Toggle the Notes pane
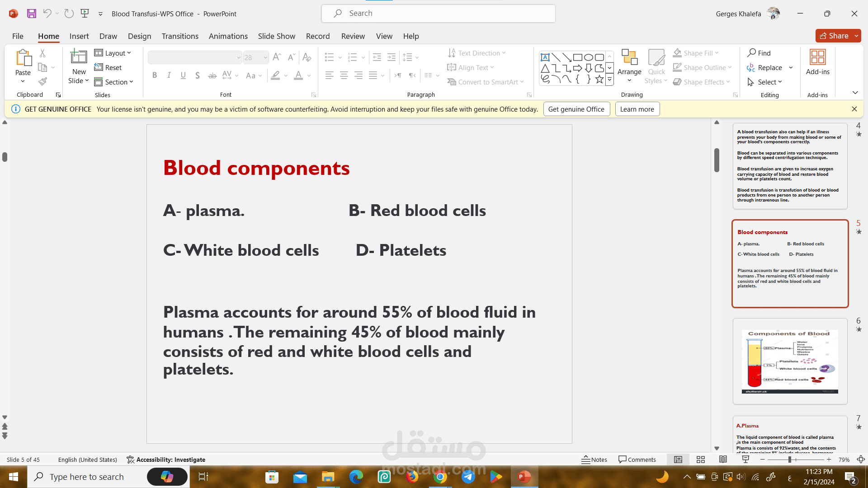The width and height of the screenshot is (868, 488). coord(594,460)
